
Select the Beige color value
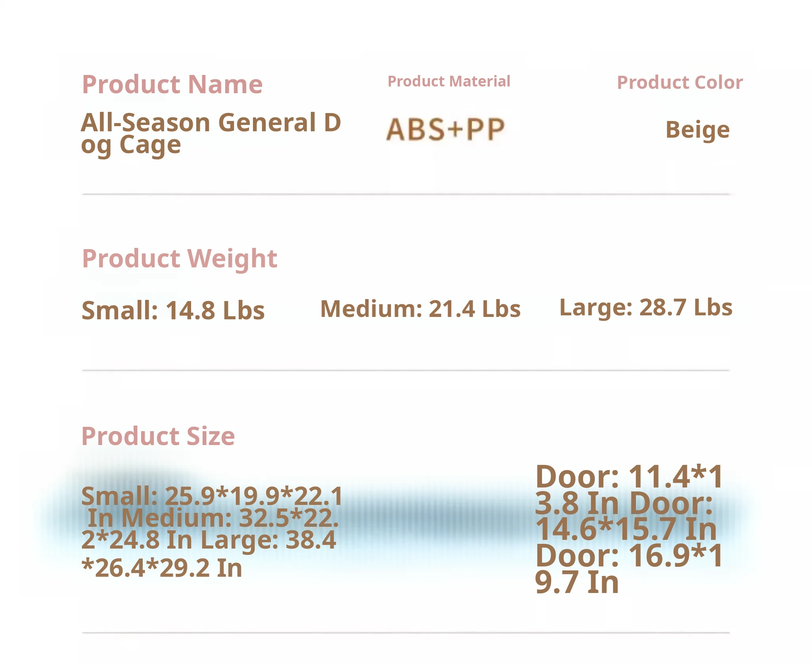coord(697,130)
